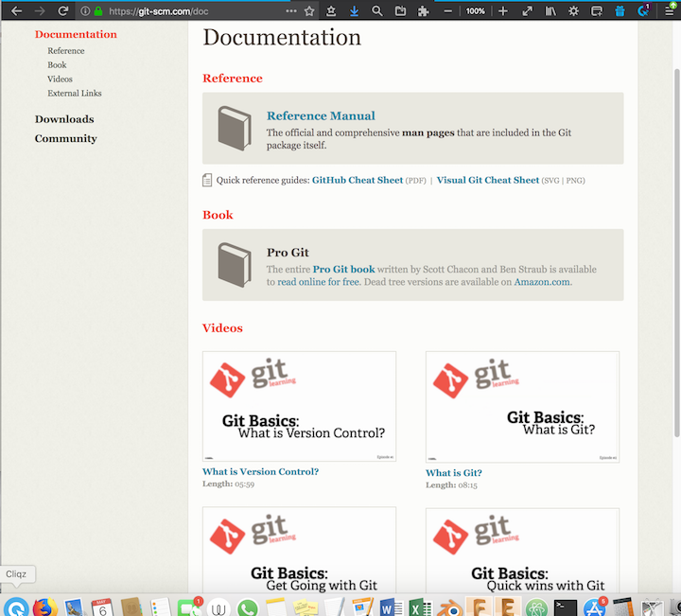Go back to the previous page

click(x=16, y=10)
